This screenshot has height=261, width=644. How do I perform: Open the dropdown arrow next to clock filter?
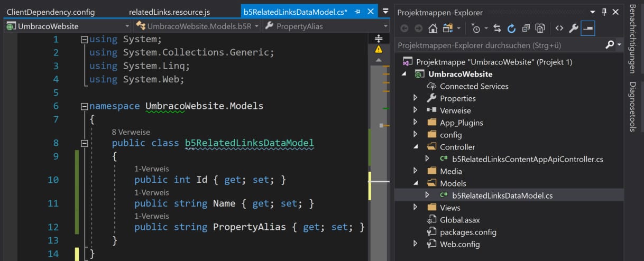(x=486, y=29)
